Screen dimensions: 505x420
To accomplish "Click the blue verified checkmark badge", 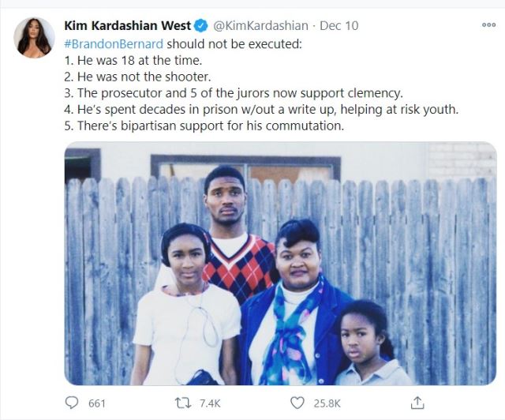I will [201, 26].
